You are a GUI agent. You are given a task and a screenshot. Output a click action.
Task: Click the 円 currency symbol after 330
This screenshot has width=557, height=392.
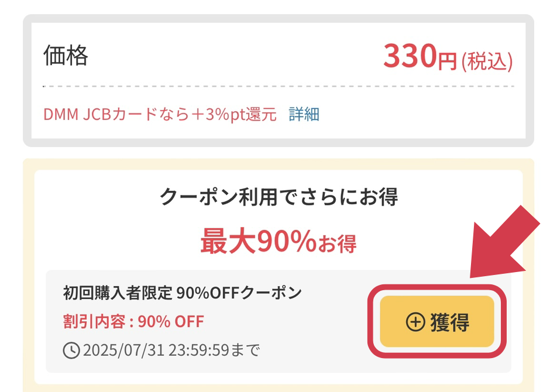pos(447,60)
